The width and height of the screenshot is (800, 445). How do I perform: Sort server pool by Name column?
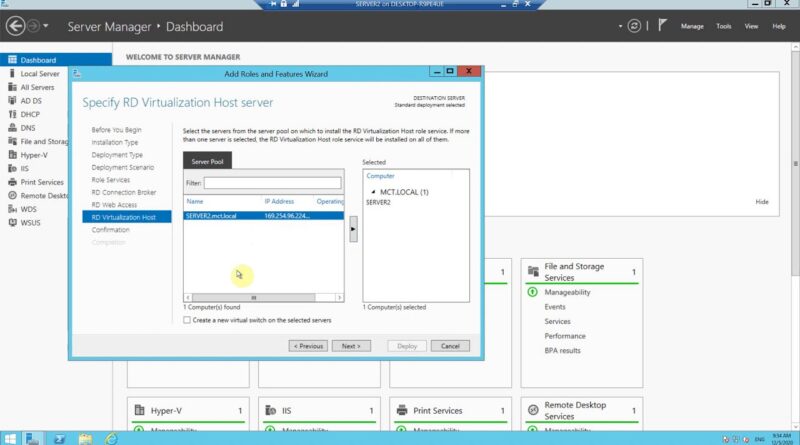click(x=195, y=202)
